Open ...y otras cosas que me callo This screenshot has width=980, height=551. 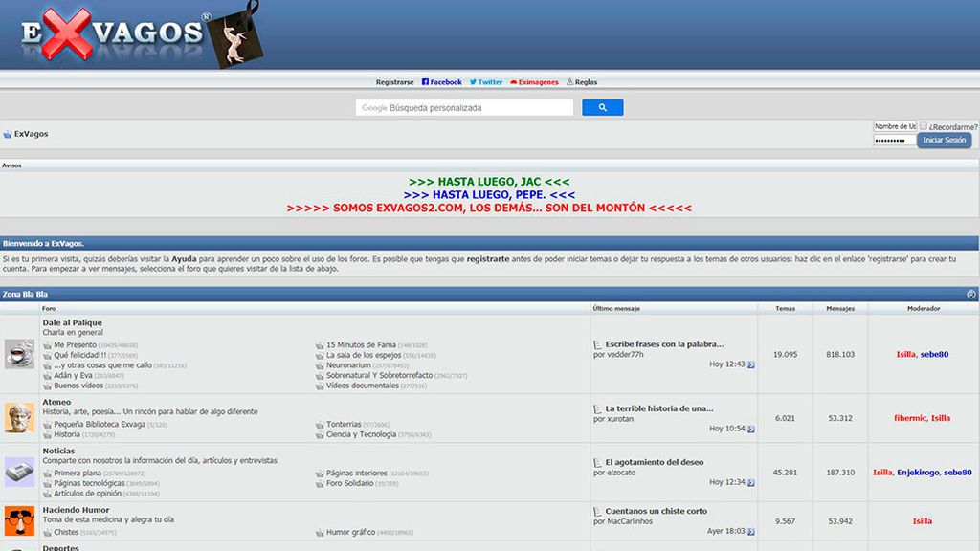(102, 364)
